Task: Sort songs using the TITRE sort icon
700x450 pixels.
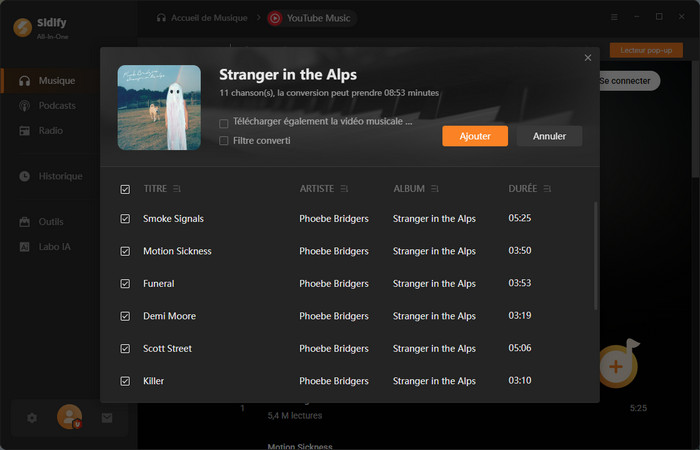Action: pyautogui.click(x=177, y=188)
